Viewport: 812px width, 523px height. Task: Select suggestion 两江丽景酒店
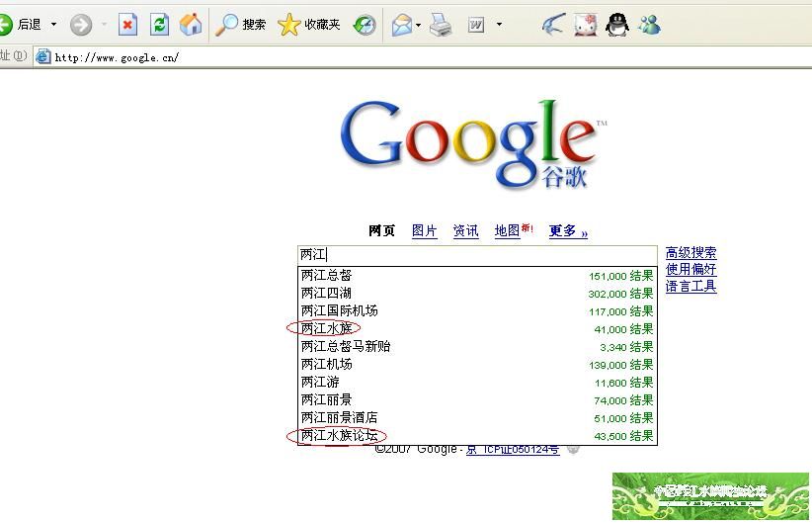[477, 418]
